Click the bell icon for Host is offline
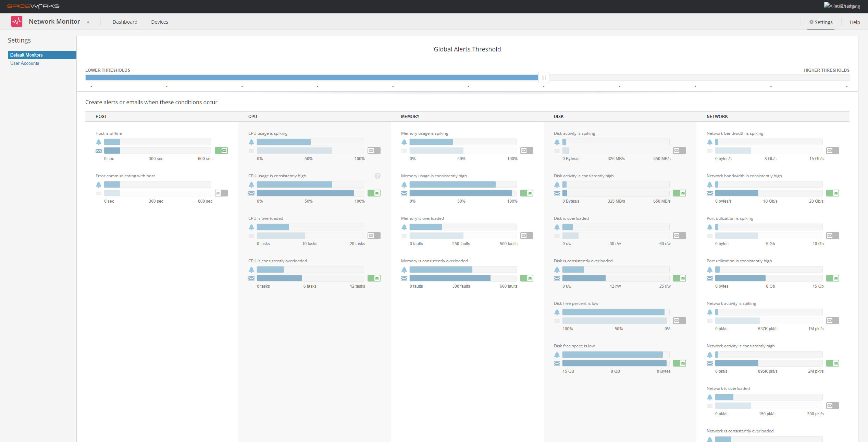 (99, 142)
